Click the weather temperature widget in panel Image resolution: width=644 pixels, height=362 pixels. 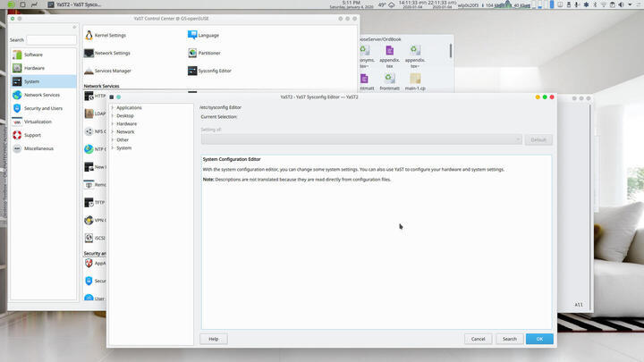pyautogui.click(x=386, y=4)
